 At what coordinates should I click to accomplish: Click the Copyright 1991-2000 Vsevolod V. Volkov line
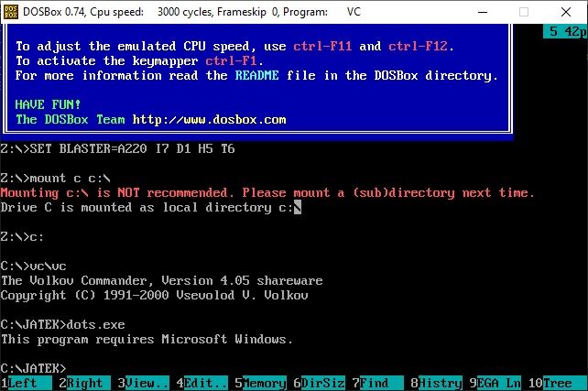point(154,296)
